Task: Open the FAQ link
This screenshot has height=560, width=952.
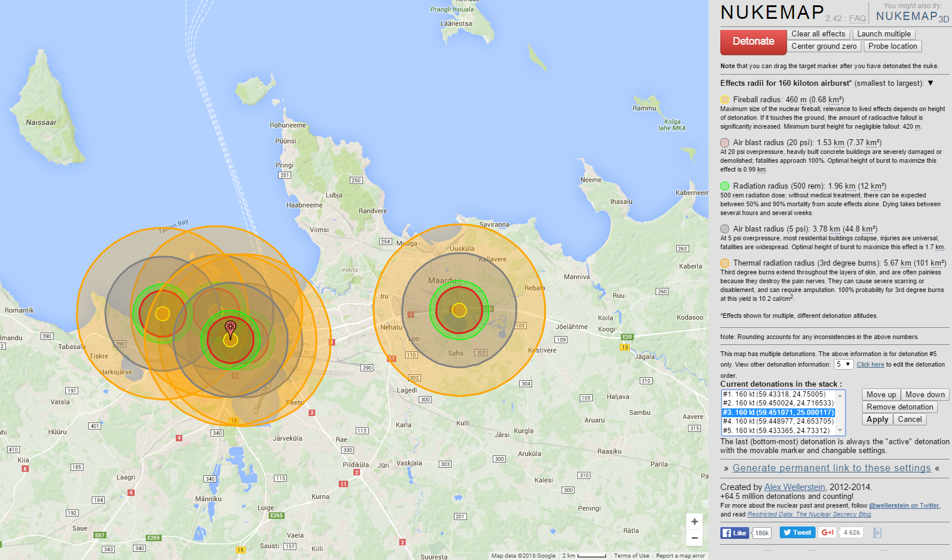Action: coord(857,19)
